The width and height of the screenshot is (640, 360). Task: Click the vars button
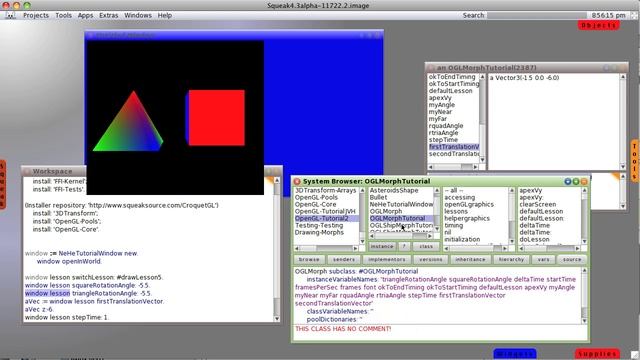click(x=543, y=260)
